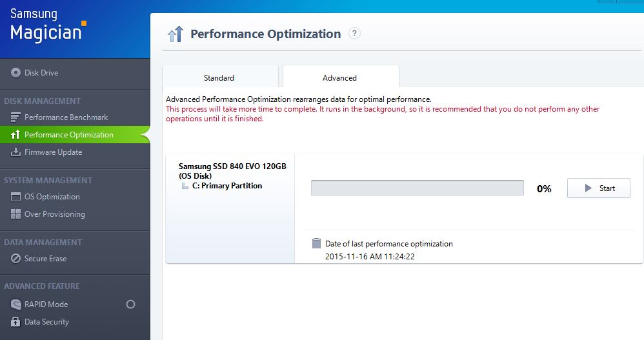Click the Performance Benchmark bars icon

click(x=15, y=117)
